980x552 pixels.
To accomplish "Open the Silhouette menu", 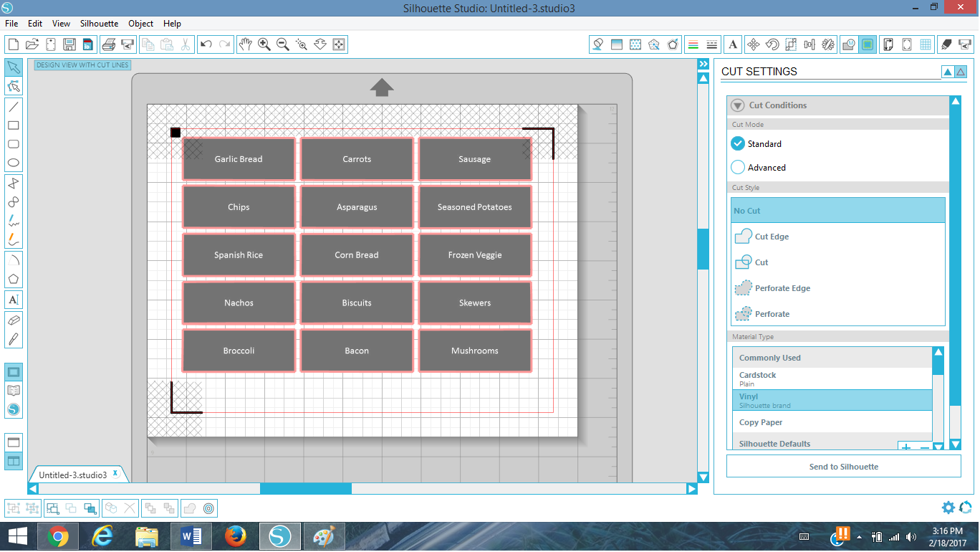I will coord(100,24).
